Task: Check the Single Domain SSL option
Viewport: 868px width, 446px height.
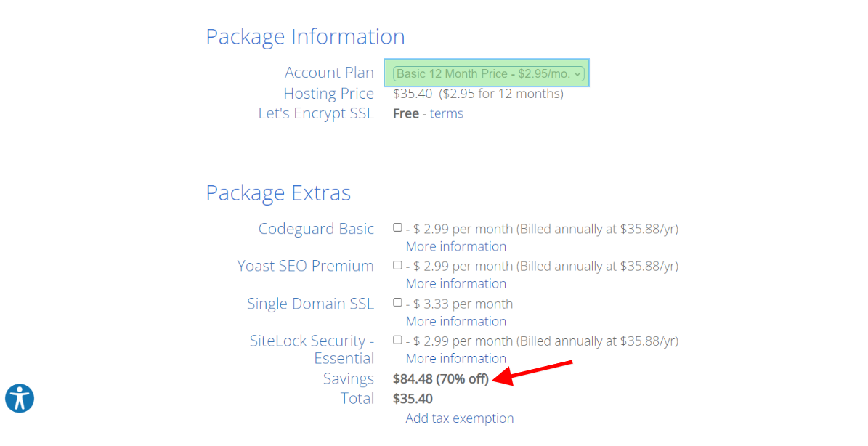Action: [397, 302]
